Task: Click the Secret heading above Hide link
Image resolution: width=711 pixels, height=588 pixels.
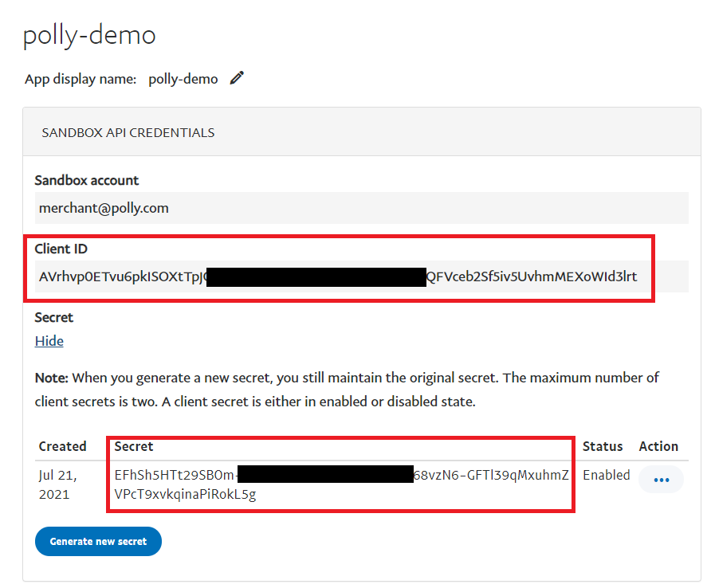Action: (x=54, y=317)
